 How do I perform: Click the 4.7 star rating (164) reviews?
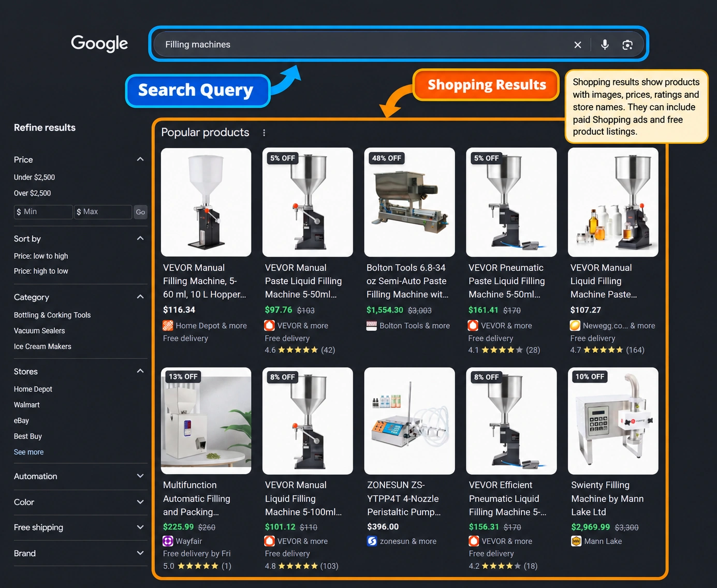[x=607, y=350]
